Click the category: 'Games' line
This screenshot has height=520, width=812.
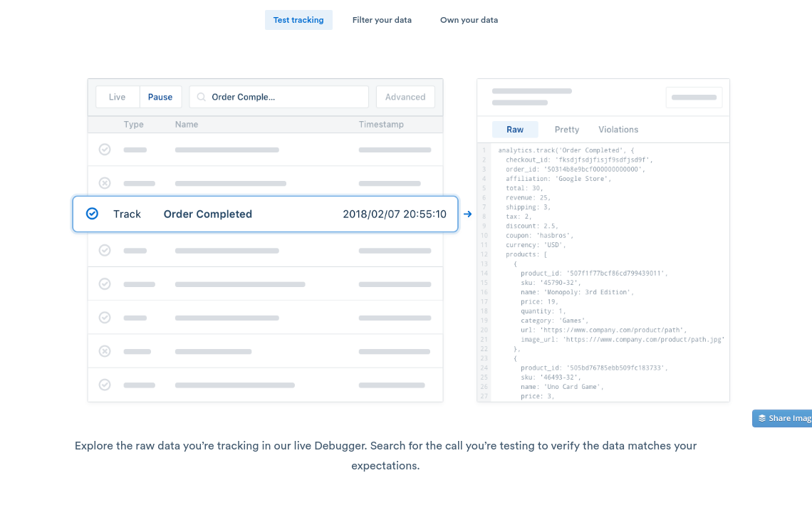pyautogui.click(x=554, y=321)
